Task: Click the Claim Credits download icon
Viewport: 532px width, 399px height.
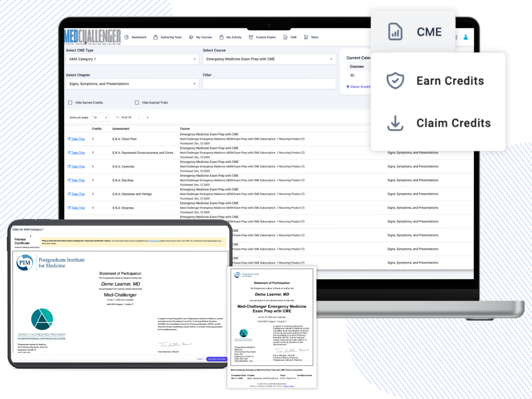Action: [x=395, y=123]
